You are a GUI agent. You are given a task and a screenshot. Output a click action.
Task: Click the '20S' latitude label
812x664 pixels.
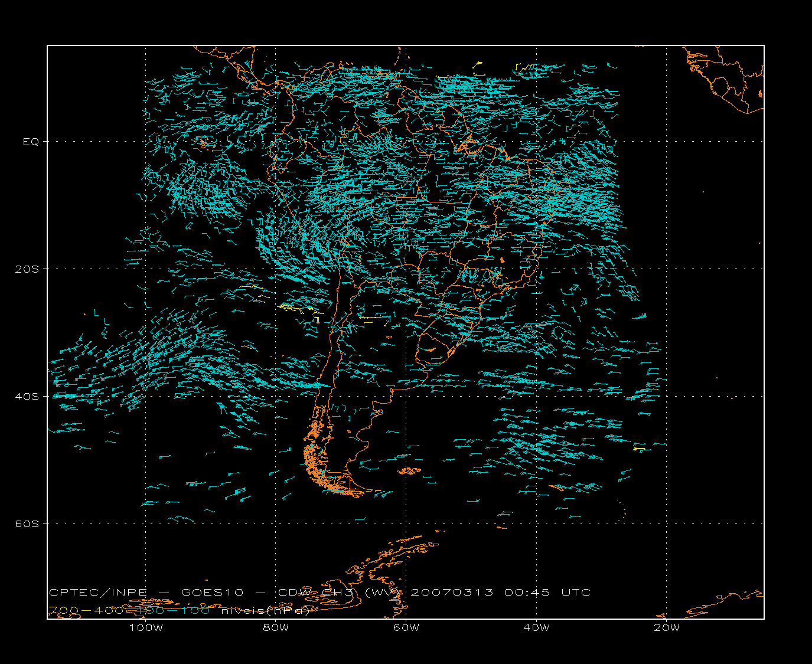pyautogui.click(x=28, y=269)
